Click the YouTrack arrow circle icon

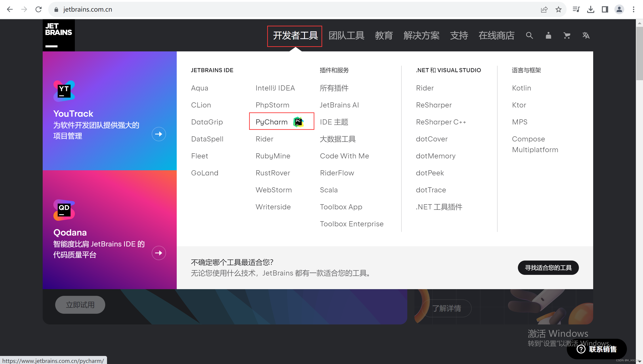pyautogui.click(x=159, y=134)
